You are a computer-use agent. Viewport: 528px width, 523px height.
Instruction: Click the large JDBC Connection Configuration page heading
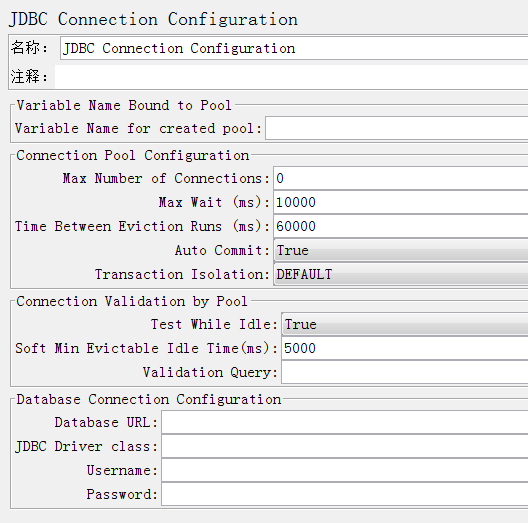click(153, 19)
